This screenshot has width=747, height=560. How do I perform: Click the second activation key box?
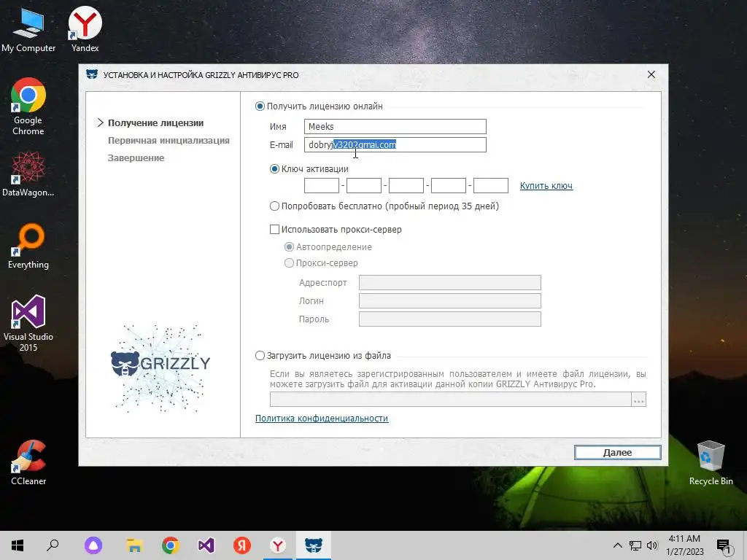pos(364,186)
